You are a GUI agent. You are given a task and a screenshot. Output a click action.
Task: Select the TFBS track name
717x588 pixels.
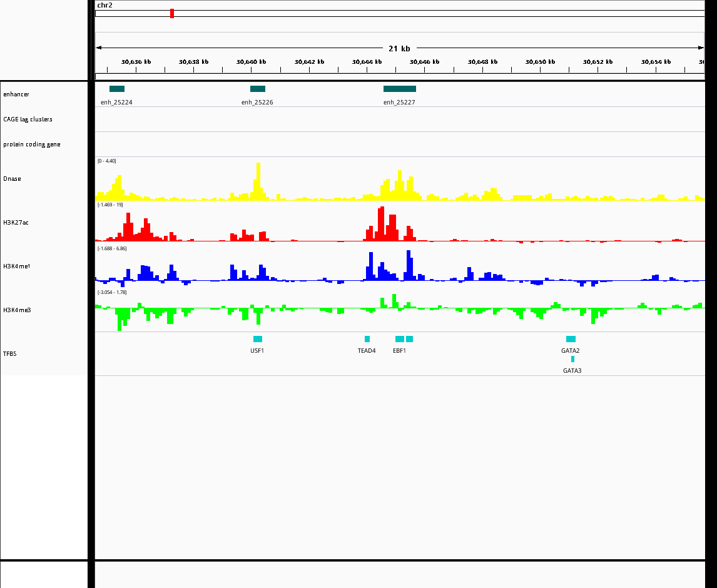[x=10, y=354]
